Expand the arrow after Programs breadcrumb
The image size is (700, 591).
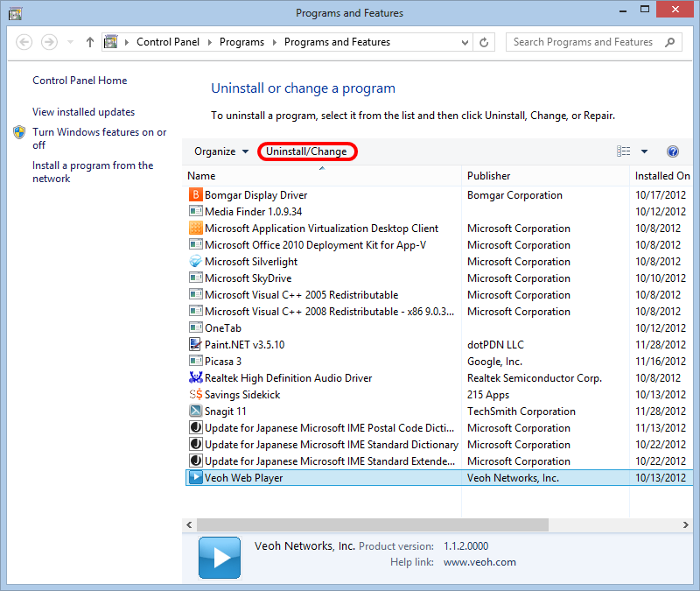(275, 42)
